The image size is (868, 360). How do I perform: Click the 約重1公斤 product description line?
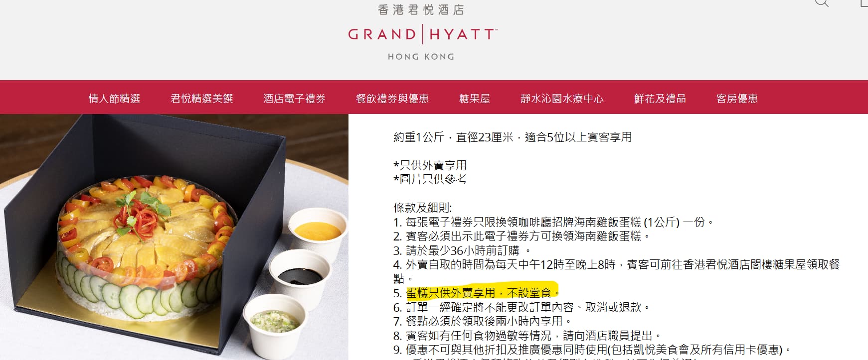[513, 137]
